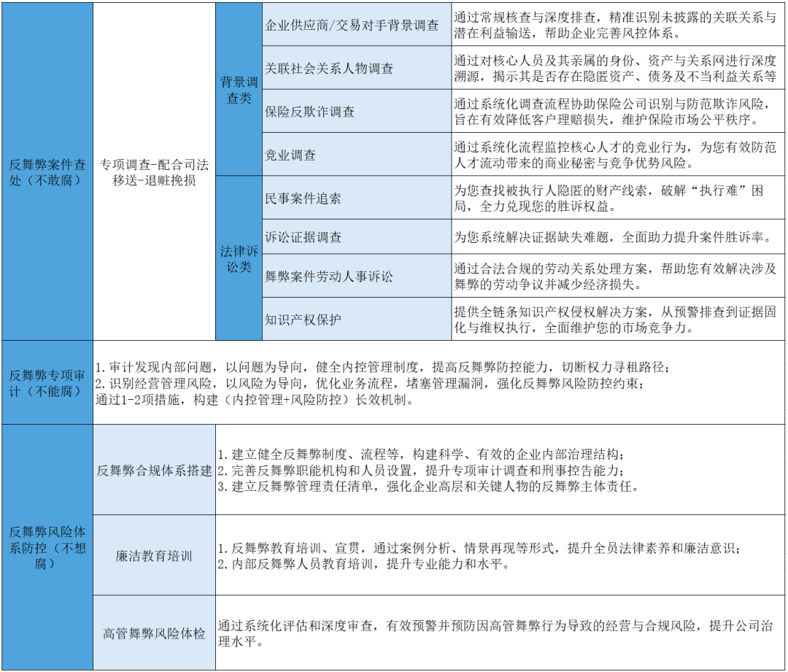Select the 舞弊案件劳动人事诉讼 cell

357,275
